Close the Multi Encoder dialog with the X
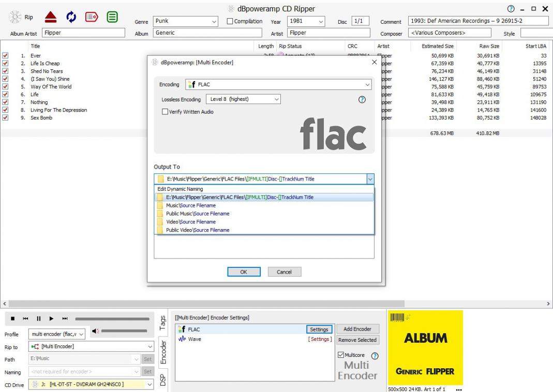 [x=375, y=62]
